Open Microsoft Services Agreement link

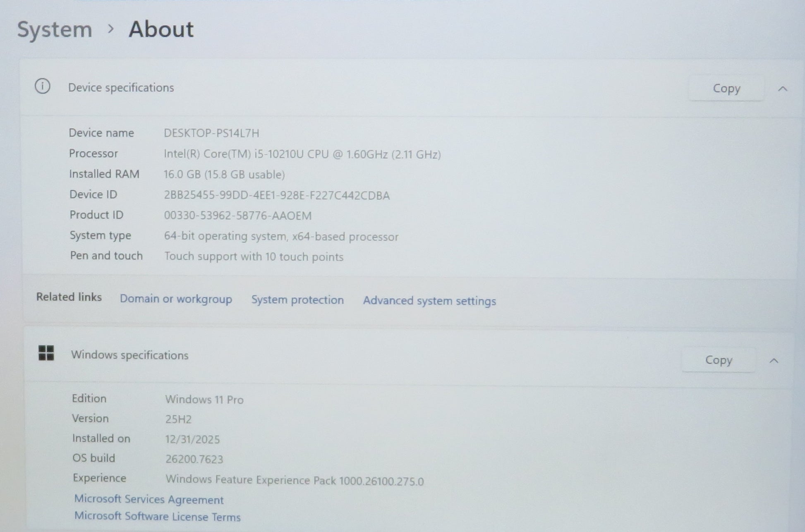coord(149,499)
